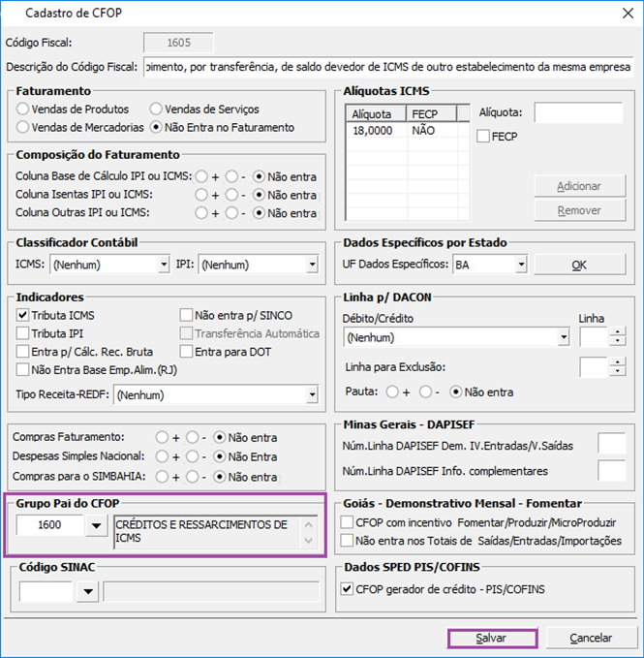Click the FECP column header
644x658 pixels.
[431, 114]
